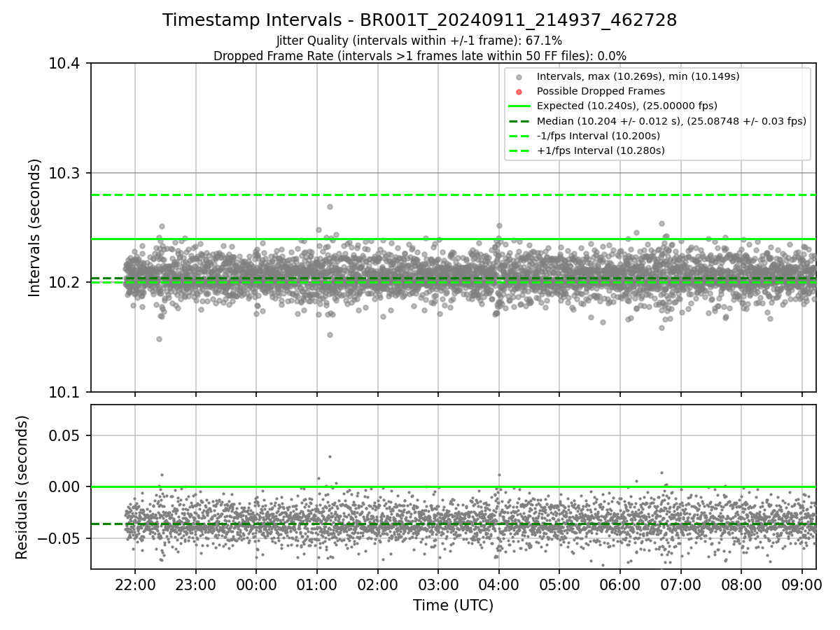Click the '10.4' y-axis tick label
Viewport: 840px width, 630px height.
pyautogui.click(x=66, y=64)
